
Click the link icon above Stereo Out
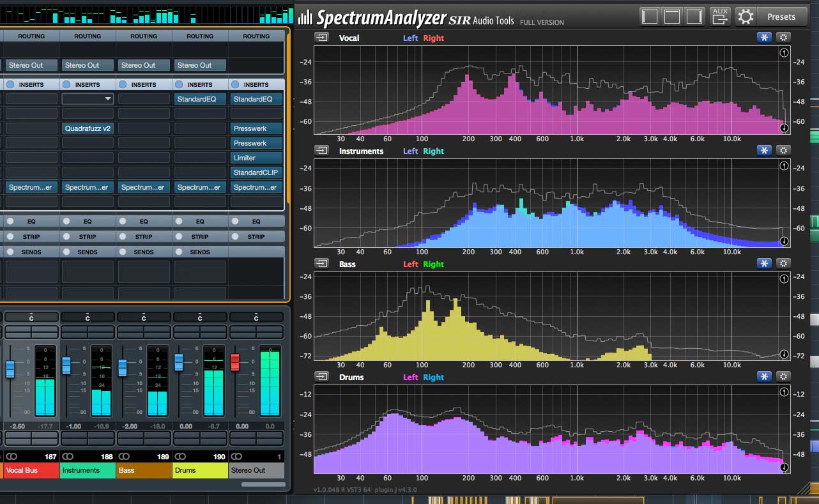pyautogui.click(x=236, y=457)
